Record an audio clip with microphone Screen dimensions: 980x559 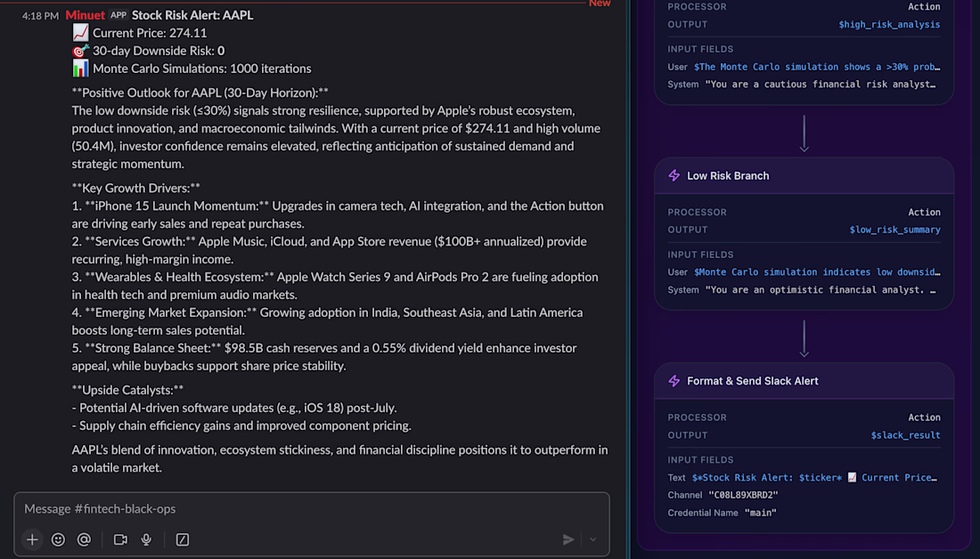(x=146, y=539)
